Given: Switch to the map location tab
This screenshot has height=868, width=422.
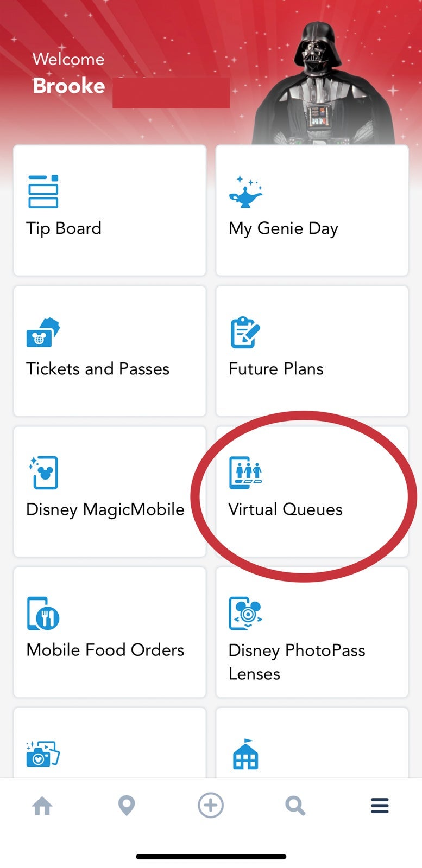Looking at the screenshot, I should pos(127,806).
